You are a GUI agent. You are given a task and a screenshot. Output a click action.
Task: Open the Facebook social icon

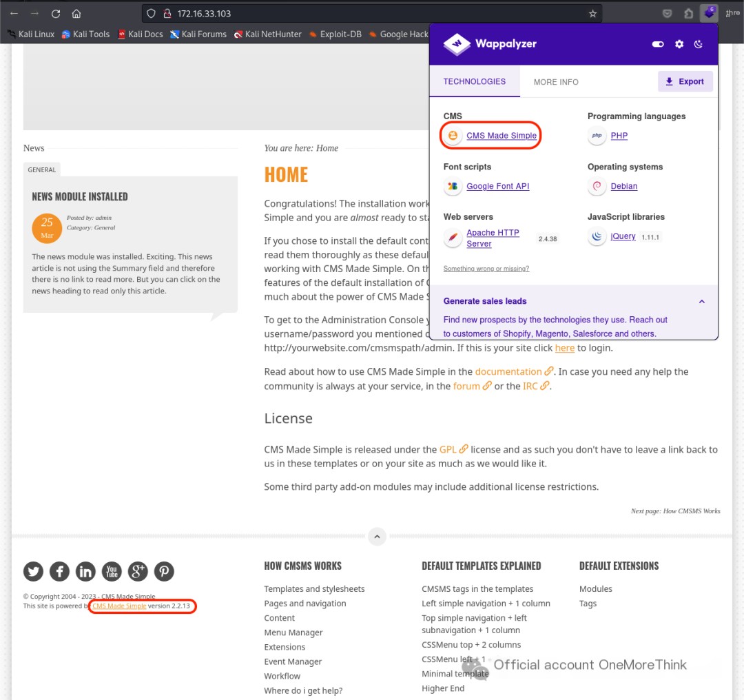pyautogui.click(x=59, y=571)
